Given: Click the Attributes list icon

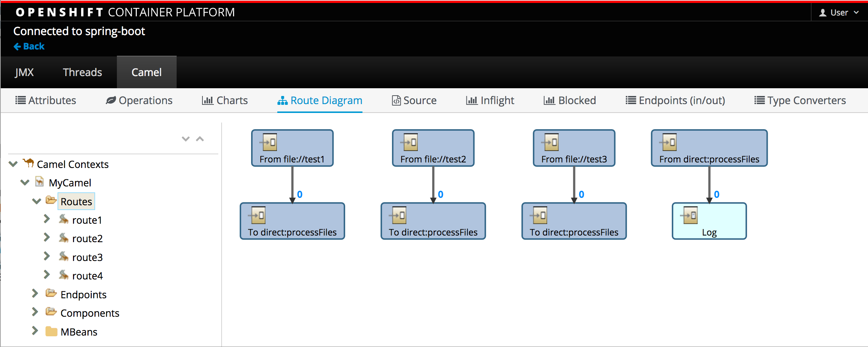Looking at the screenshot, I should (x=21, y=100).
